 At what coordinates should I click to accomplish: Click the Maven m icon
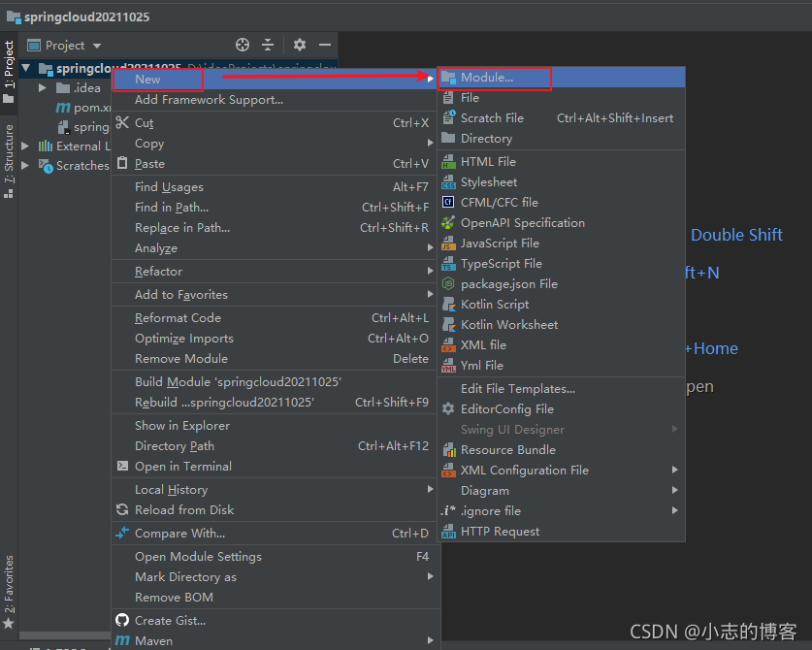(x=122, y=640)
